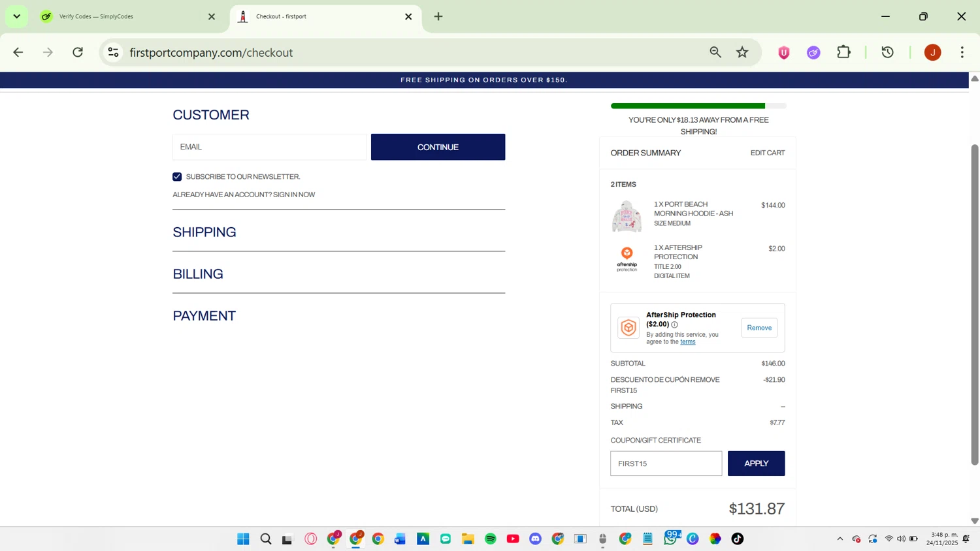Expand the Shipping section heading
The width and height of the screenshot is (980, 551).
204,232
